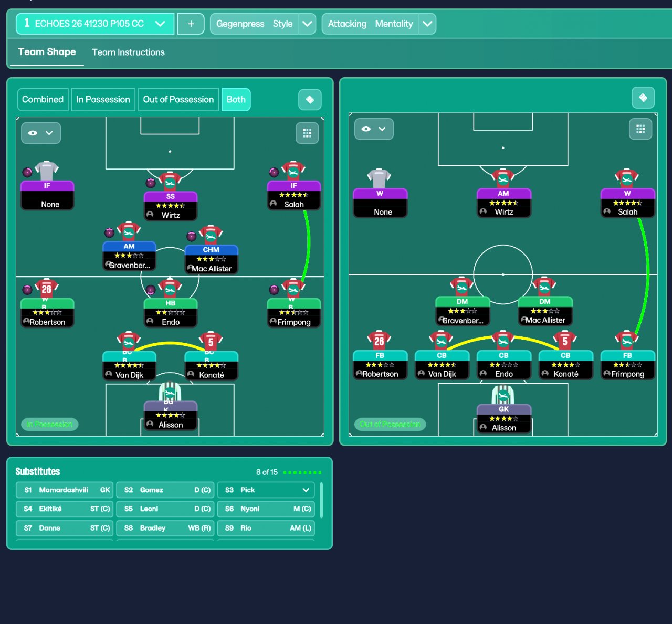Select substitute S8 Bradley
672x624 pixels.
pyautogui.click(x=165, y=528)
